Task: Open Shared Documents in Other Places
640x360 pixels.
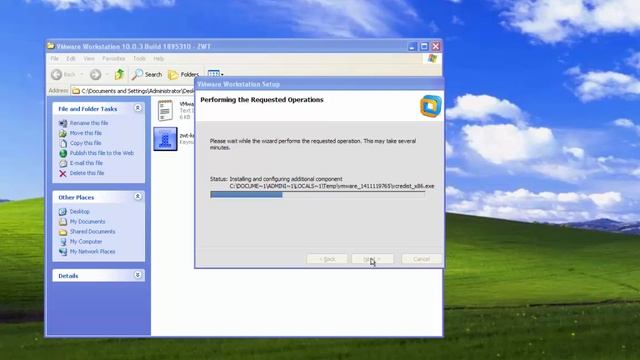Action: (x=92, y=231)
